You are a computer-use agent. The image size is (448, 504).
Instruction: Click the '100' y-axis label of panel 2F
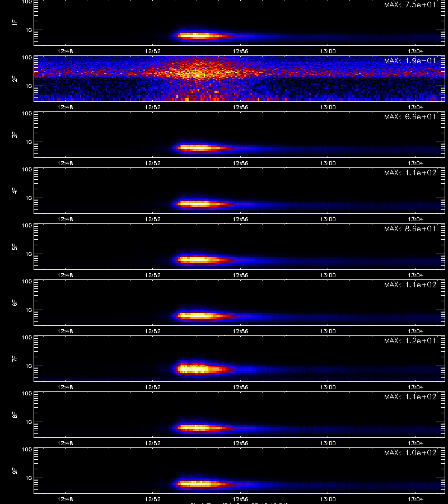coord(27,58)
